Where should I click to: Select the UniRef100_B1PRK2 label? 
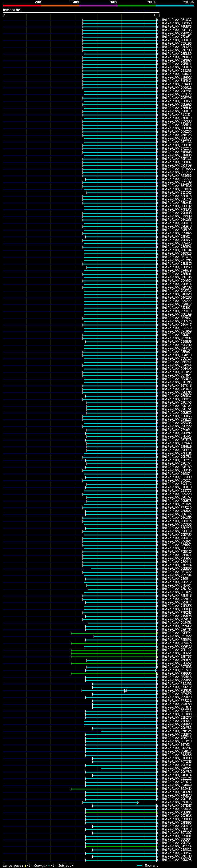[x=176, y=77]
